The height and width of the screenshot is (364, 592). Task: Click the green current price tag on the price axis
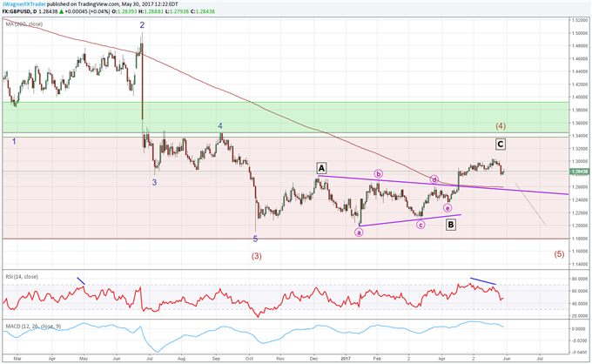(x=580, y=172)
